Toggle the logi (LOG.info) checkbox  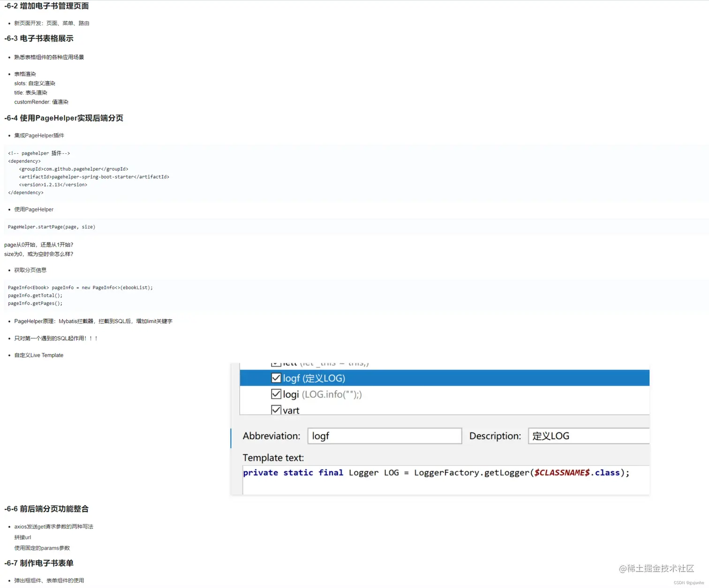pyautogui.click(x=276, y=394)
